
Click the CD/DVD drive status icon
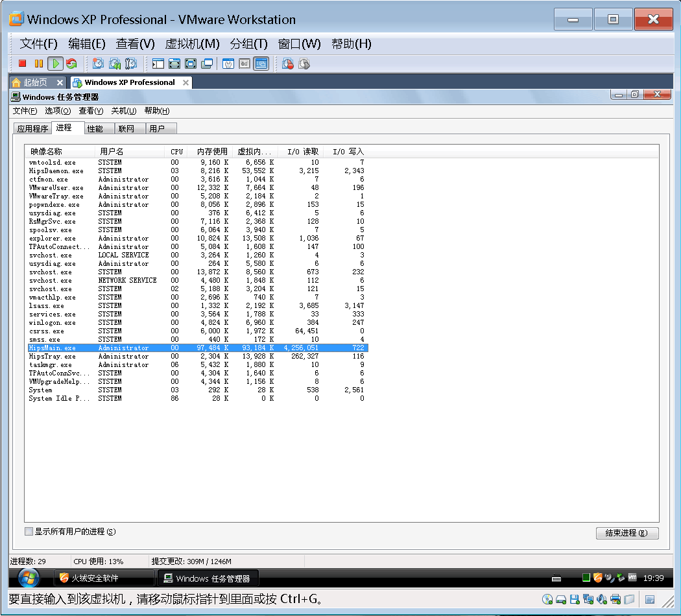(547, 600)
